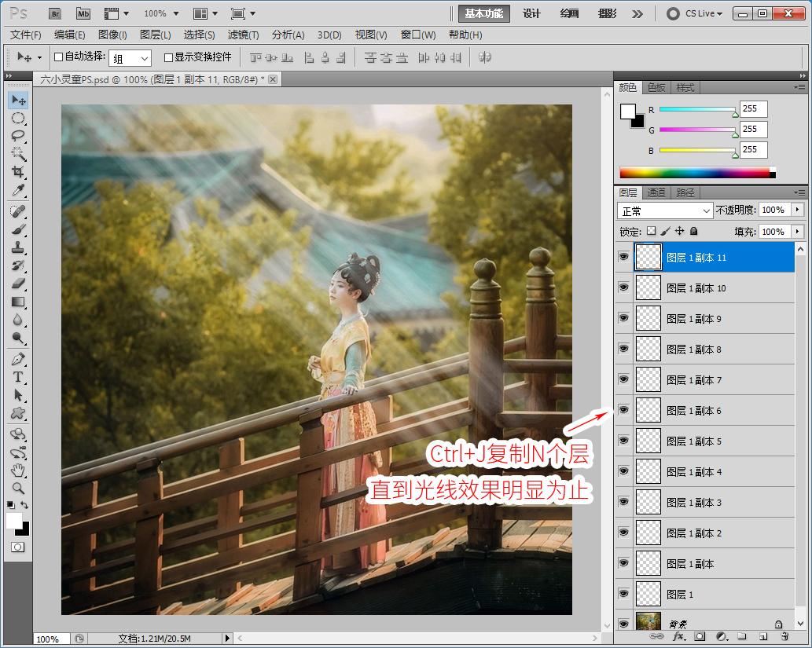Switch to the 色板 tab
The height and width of the screenshot is (648, 812).
(656, 88)
